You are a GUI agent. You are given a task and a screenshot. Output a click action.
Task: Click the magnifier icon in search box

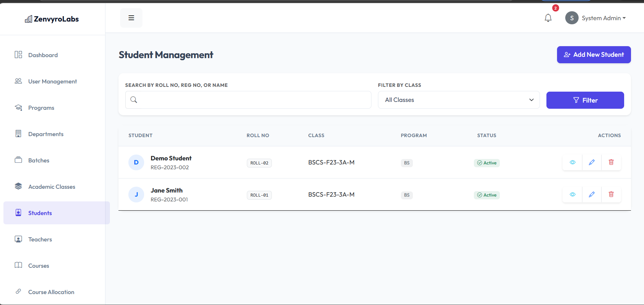(x=134, y=100)
